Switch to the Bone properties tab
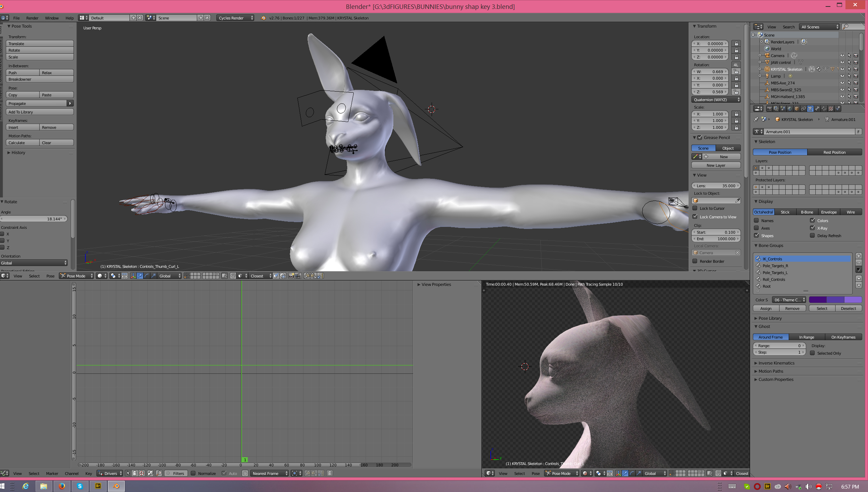Viewport: 868px width, 492px height. click(817, 109)
